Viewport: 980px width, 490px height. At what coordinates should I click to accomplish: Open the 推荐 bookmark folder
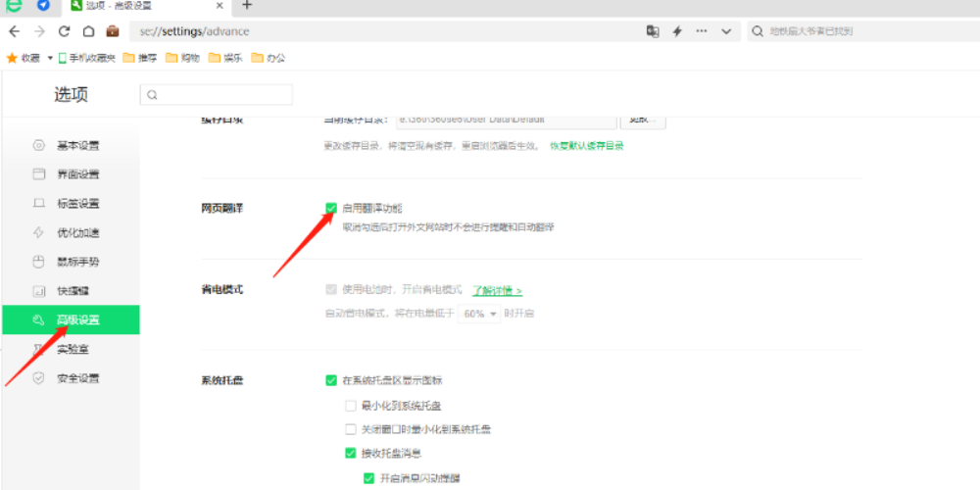(140, 58)
